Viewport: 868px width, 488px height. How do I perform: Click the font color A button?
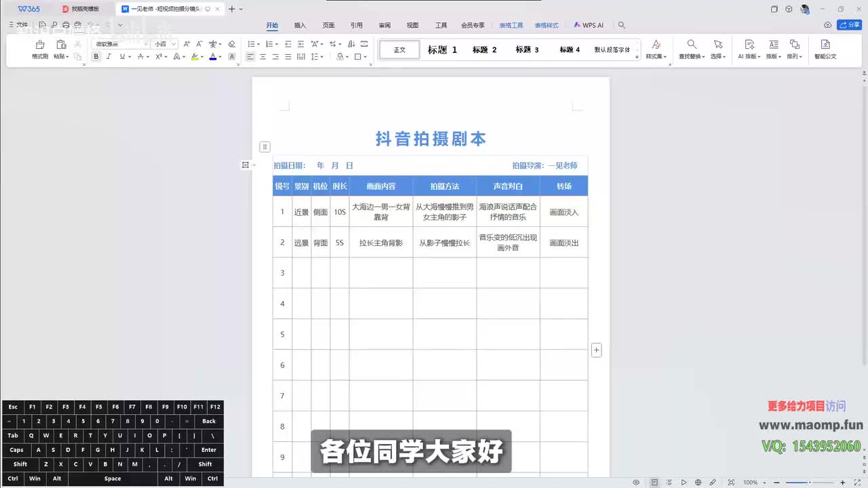[x=212, y=57]
